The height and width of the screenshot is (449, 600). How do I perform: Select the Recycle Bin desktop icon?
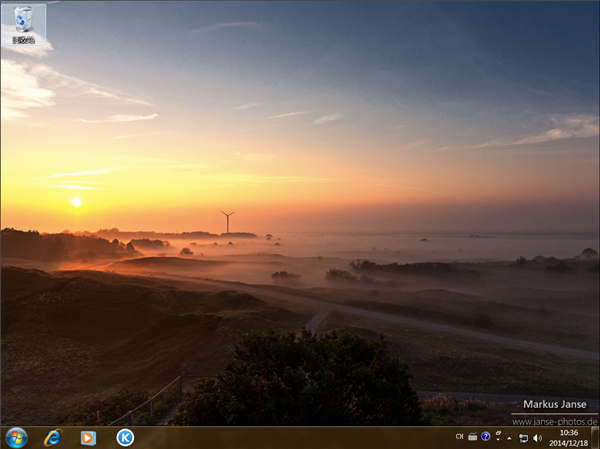(x=23, y=24)
